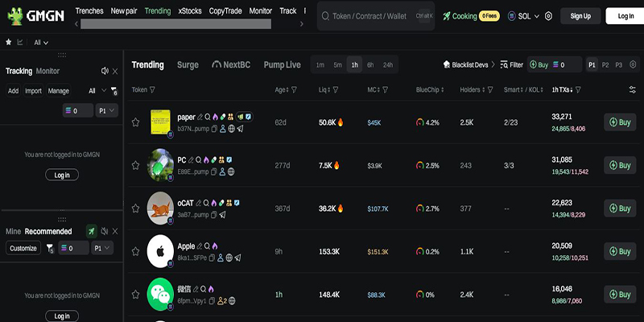Select the 5m timeframe
Screen dimensions: 644x322
coord(337,65)
